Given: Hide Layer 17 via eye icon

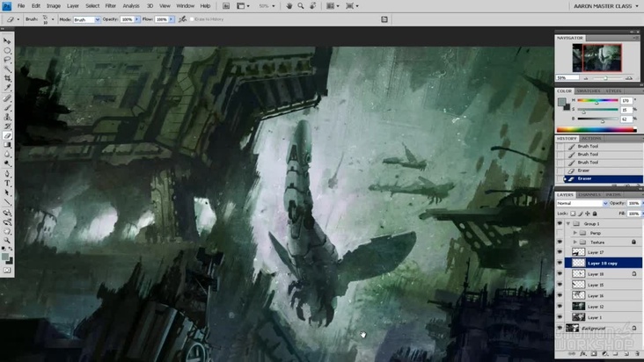Looking at the screenshot, I should (x=560, y=252).
